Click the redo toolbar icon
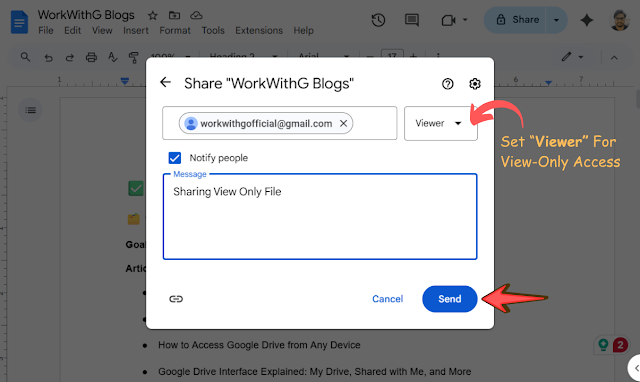640x382 pixels. [70, 58]
